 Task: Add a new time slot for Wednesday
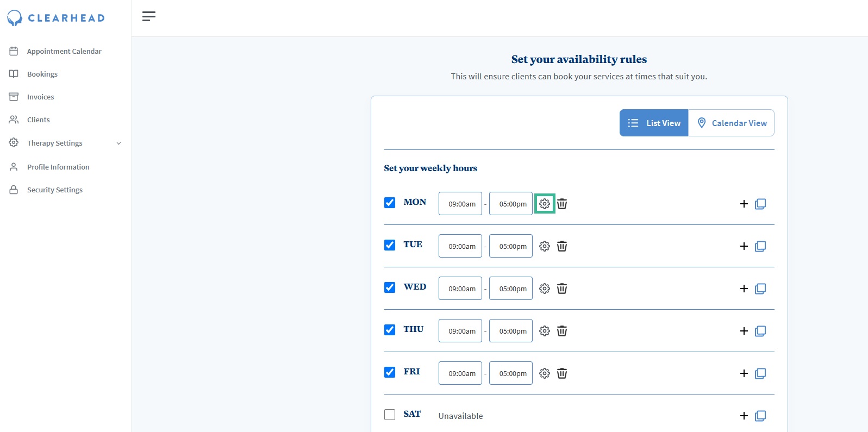(x=744, y=289)
